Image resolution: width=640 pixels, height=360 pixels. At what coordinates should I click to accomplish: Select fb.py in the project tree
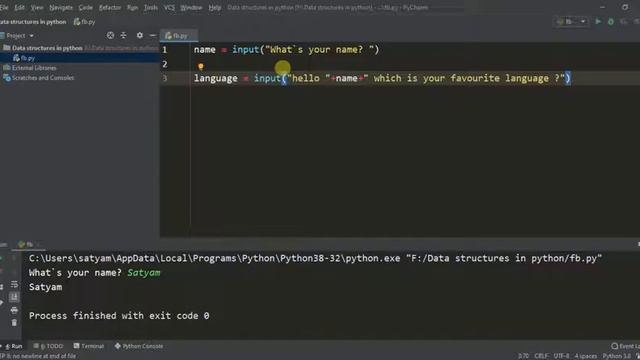pos(24,58)
